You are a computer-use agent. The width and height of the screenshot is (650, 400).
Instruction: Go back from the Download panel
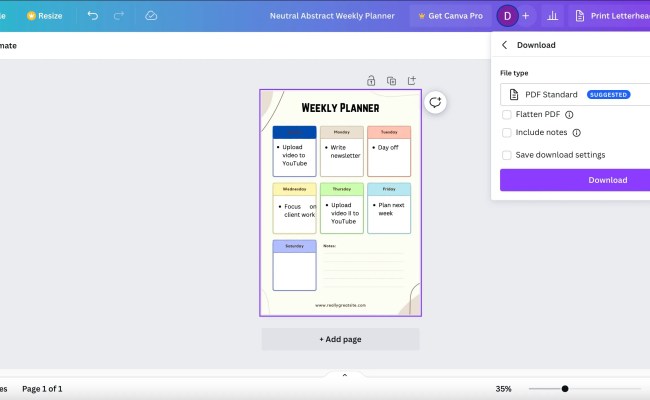click(x=504, y=45)
